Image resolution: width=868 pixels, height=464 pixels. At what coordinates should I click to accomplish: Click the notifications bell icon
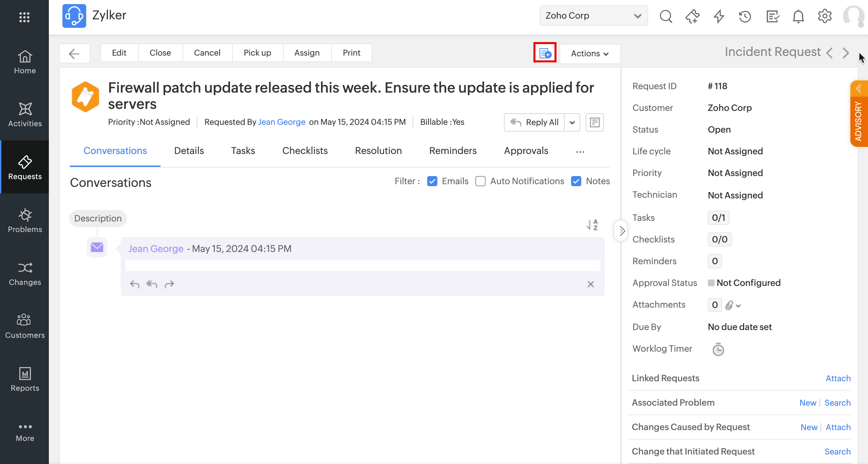point(798,16)
